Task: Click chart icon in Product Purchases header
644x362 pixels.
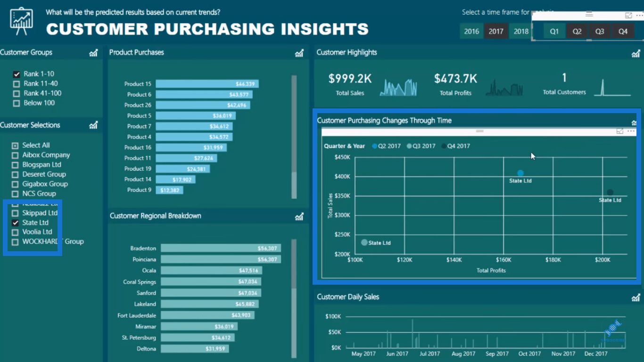Action: click(299, 53)
